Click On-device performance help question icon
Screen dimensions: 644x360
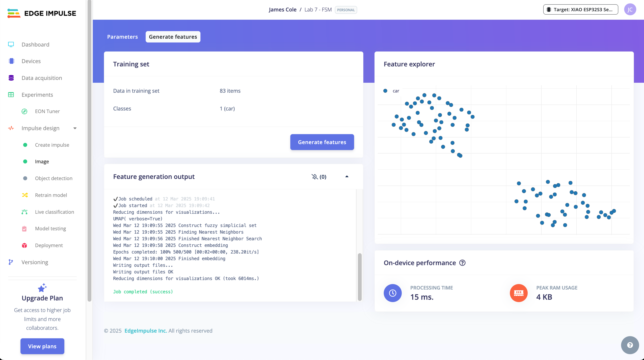462,263
